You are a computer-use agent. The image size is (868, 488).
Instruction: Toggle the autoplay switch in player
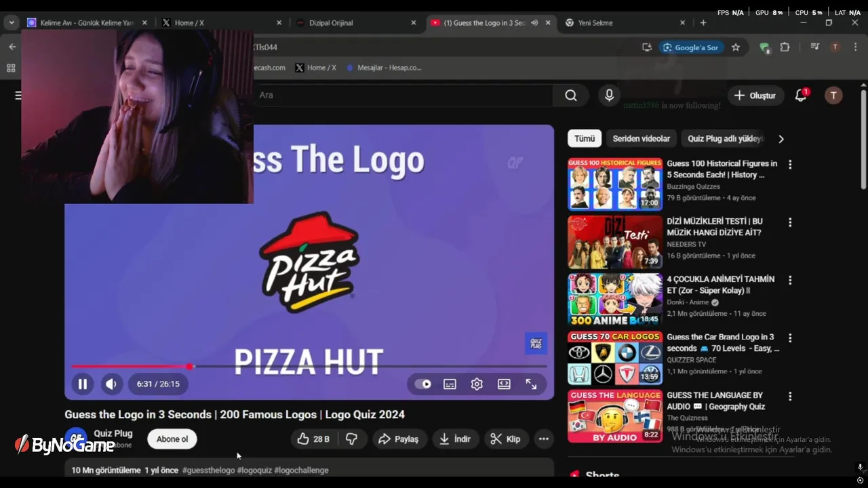[x=422, y=384]
